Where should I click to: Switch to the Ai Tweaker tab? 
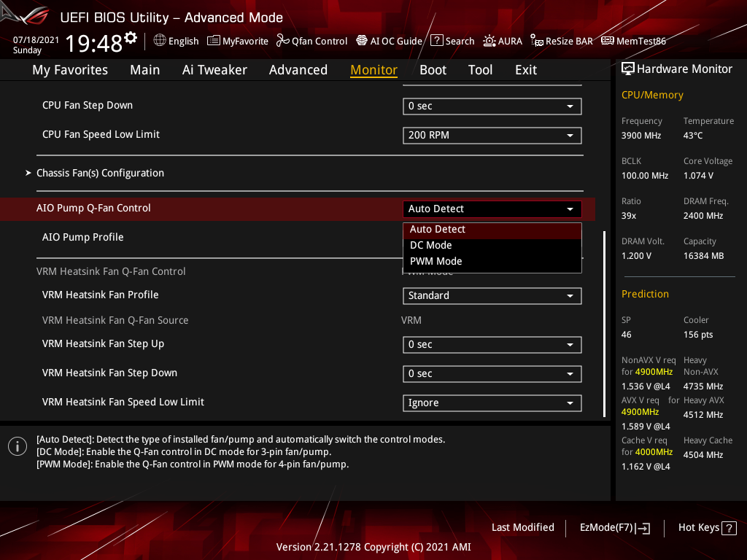click(x=214, y=70)
